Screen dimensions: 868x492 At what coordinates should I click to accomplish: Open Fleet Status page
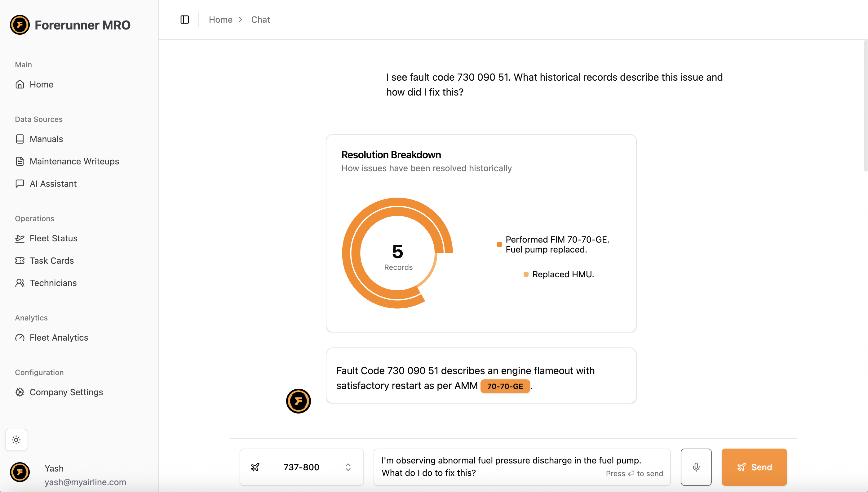(53, 238)
